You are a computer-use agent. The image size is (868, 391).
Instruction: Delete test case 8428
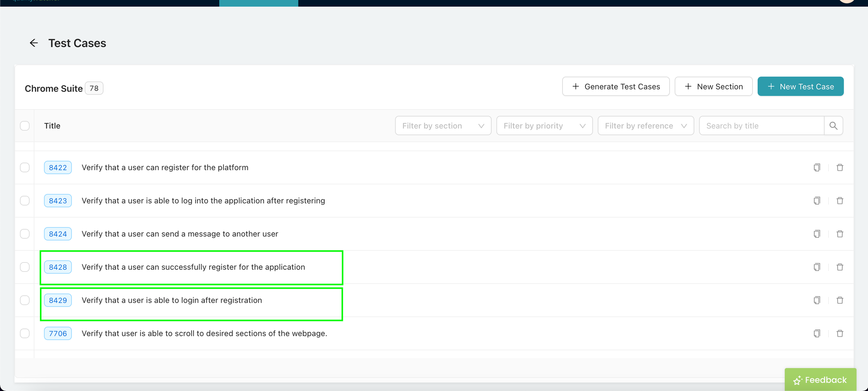point(840,267)
